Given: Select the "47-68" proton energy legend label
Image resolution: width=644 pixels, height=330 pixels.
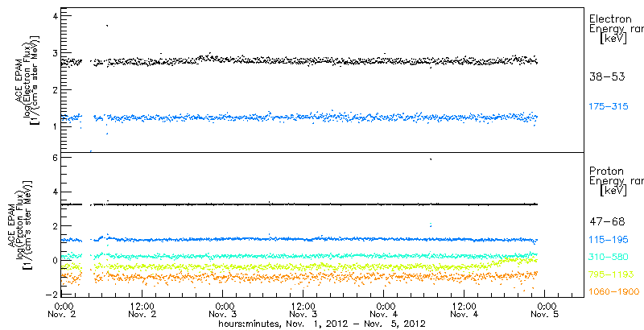Looking at the screenshot, I should [607, 221].
